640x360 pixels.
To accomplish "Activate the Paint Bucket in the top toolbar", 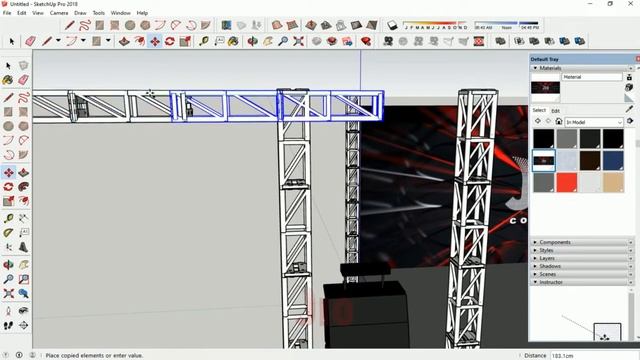I will [233, 41].
